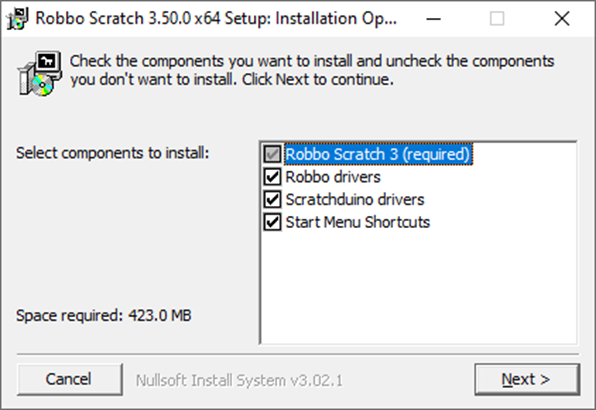The height and width of the screenshot is (410, 596).
Task: Click the setup computer and CD icon
Action: point(40,73)
